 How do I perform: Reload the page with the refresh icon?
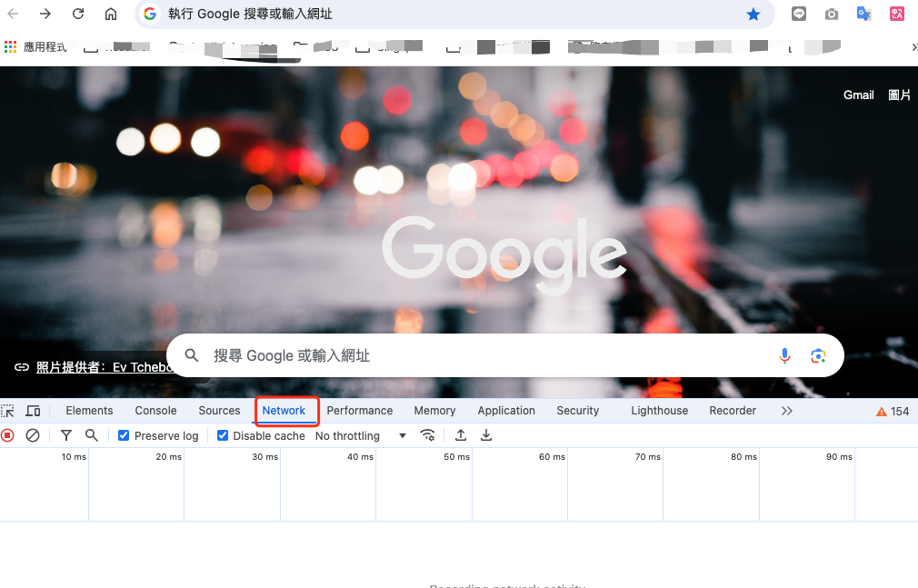click(x=78, y=14)
